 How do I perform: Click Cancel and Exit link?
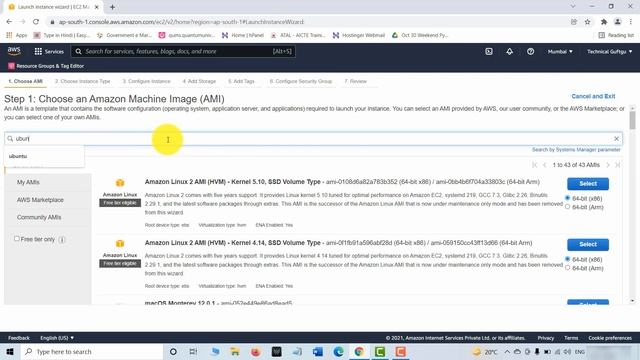(593, 96)
